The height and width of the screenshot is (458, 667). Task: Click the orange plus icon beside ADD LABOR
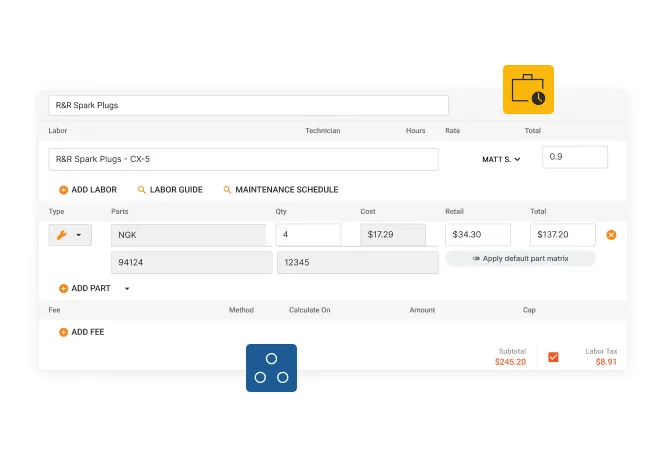click(x=63, y=190)
